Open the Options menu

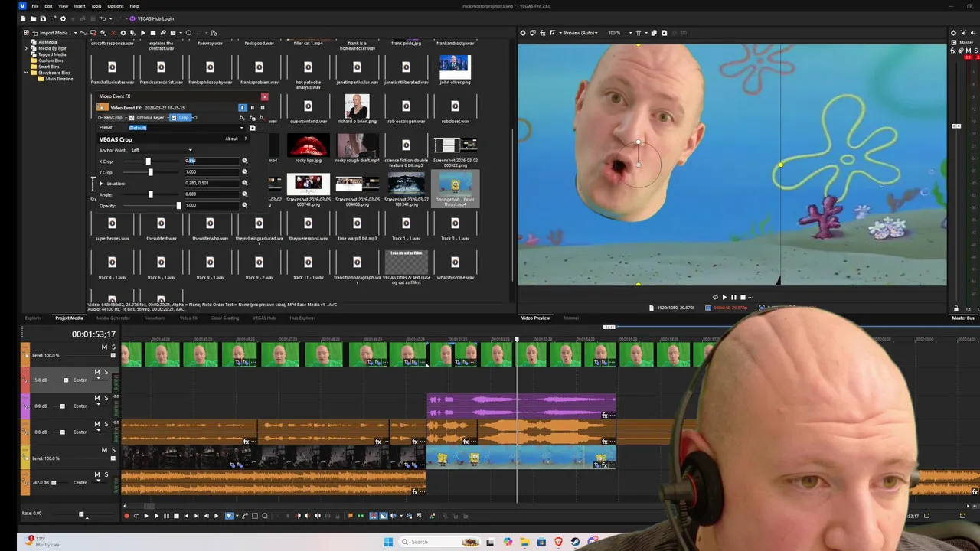[x=116, y=6]
